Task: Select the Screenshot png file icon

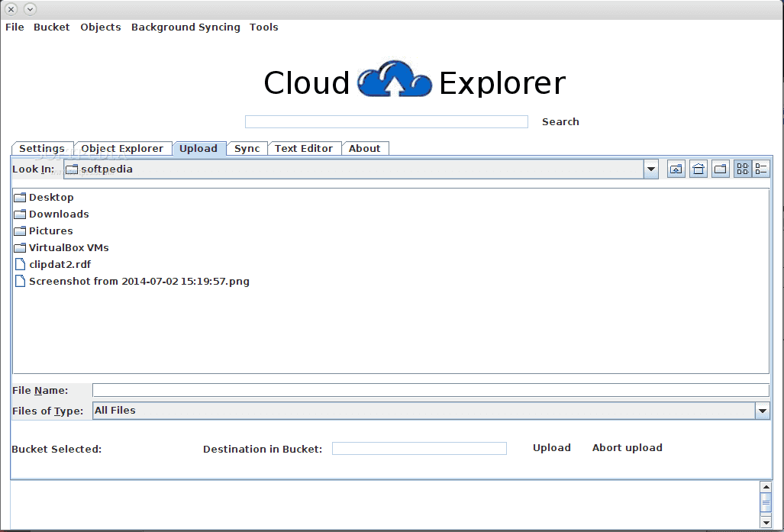Action: click(20, 281)
